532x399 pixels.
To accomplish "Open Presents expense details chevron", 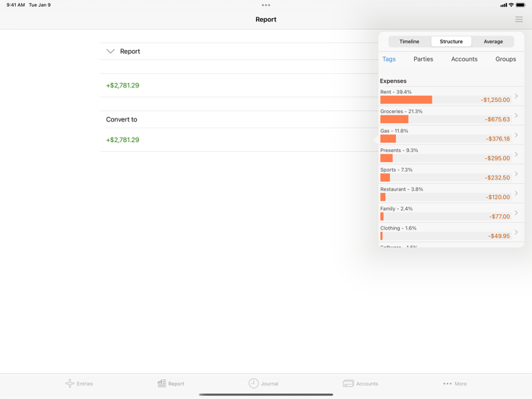I will click(516, 154).
